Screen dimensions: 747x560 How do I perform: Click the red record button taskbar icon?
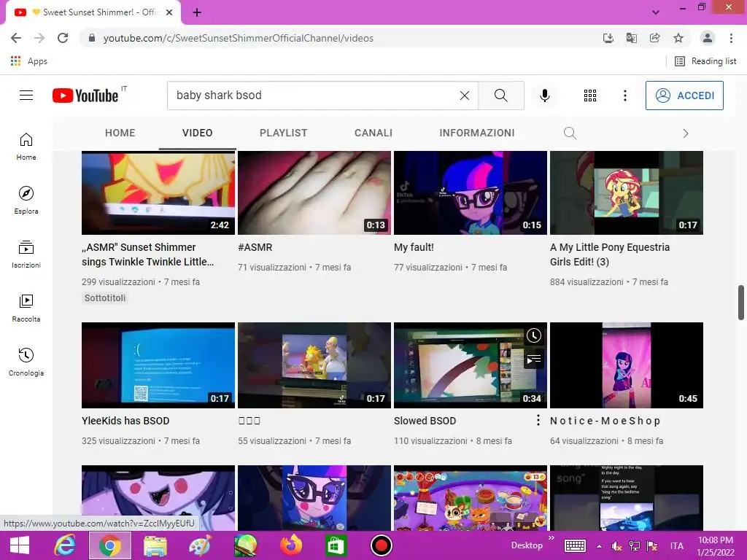coord(381,545)
